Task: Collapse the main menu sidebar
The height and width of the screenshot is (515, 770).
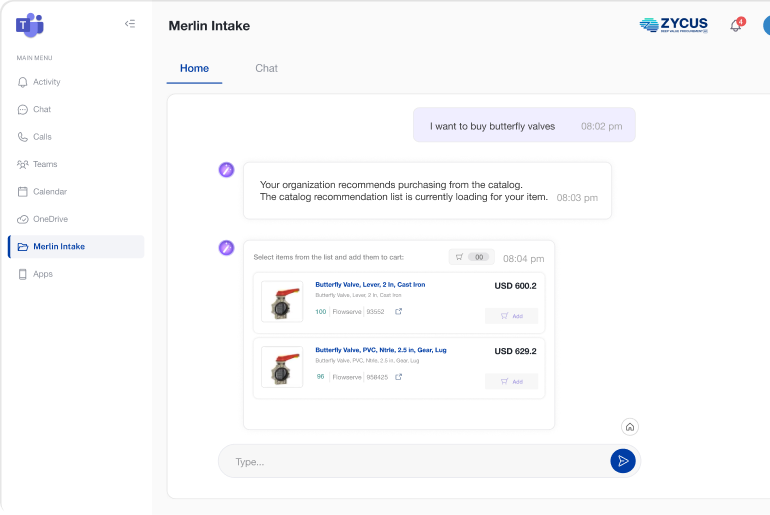Action: (x=130, y=24)
